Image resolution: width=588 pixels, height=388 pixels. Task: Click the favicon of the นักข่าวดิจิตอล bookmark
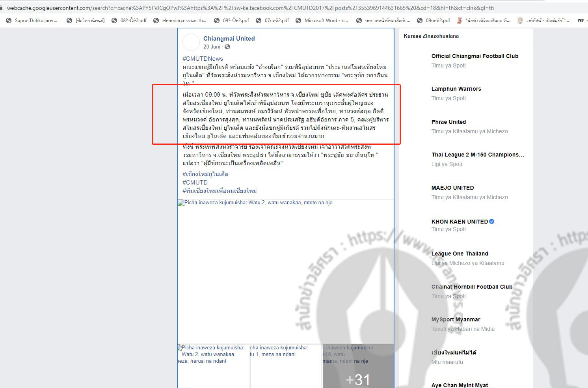click(x=460, y=21)
